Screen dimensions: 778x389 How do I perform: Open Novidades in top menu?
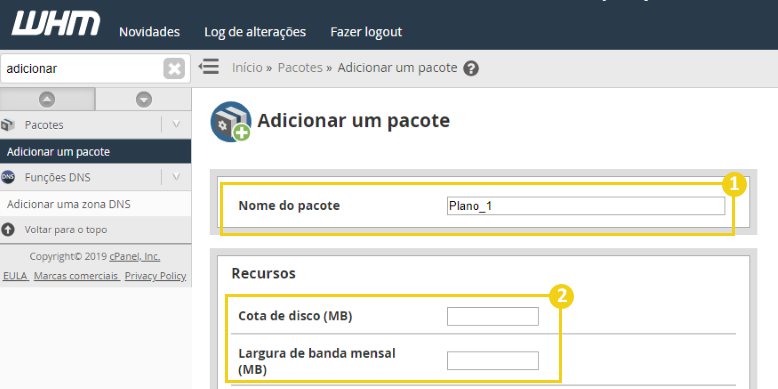(x=149, y=32)
